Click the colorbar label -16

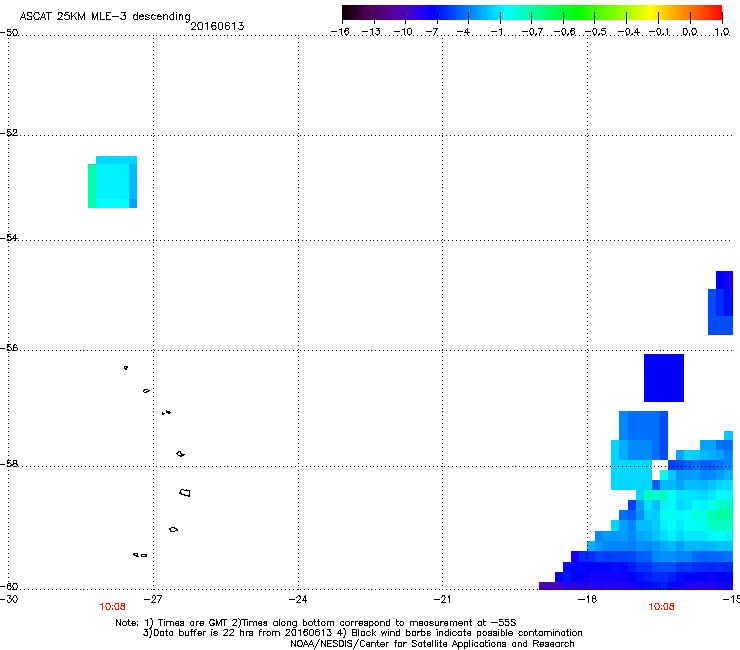pyautogui.click(x=340, y=32)
